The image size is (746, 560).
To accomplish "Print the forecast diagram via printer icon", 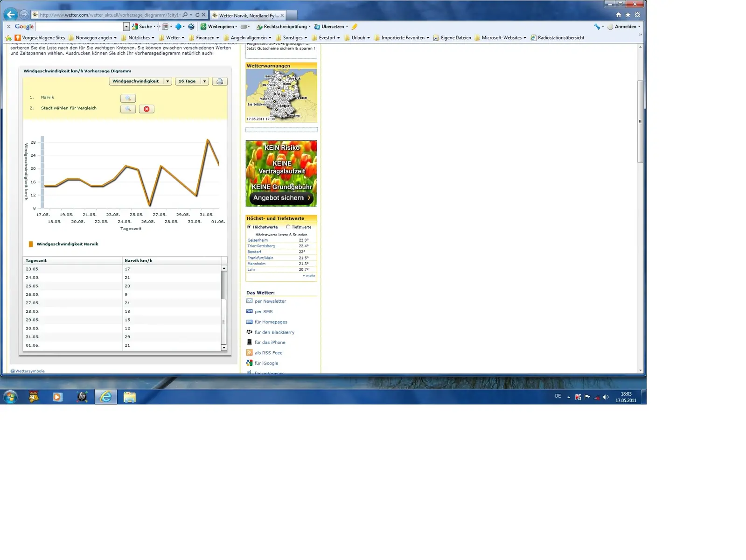I will click(220, 81).
